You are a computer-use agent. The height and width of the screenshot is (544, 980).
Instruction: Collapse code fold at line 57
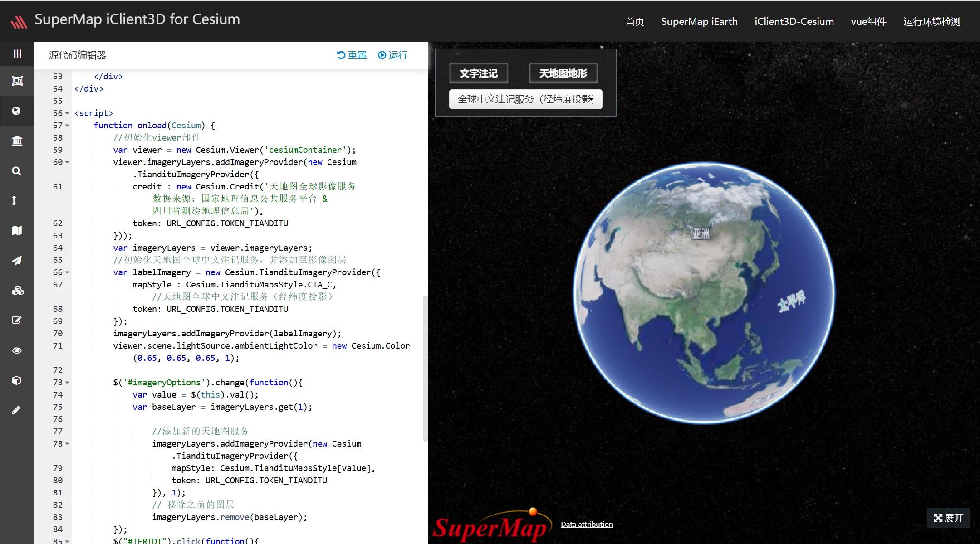[67, 126]
